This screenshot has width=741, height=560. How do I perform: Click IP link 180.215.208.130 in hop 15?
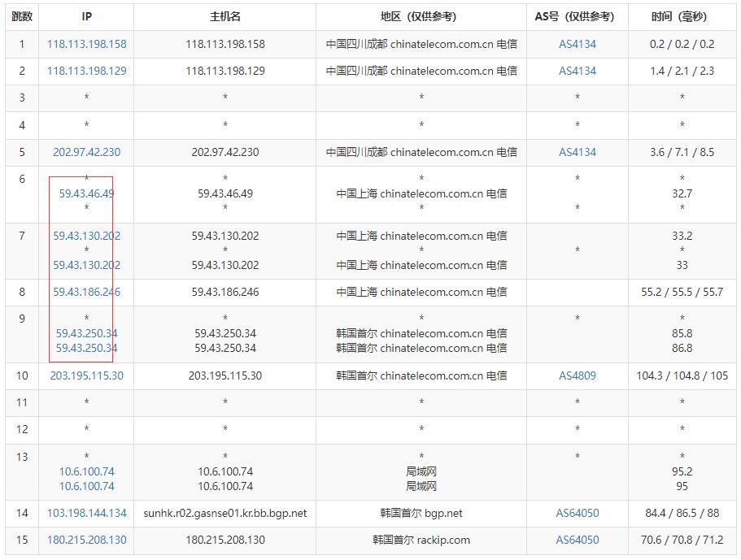(86, 540)
